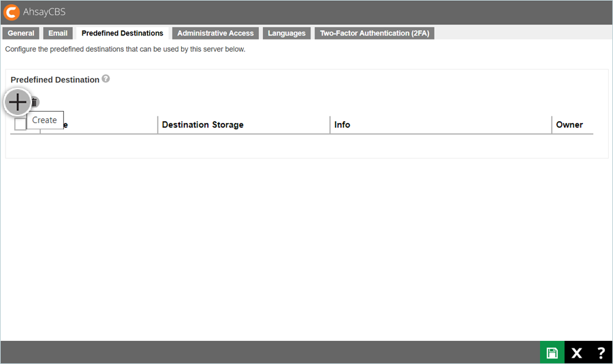Click the AhsayCBS logo icon

[12, 12]
